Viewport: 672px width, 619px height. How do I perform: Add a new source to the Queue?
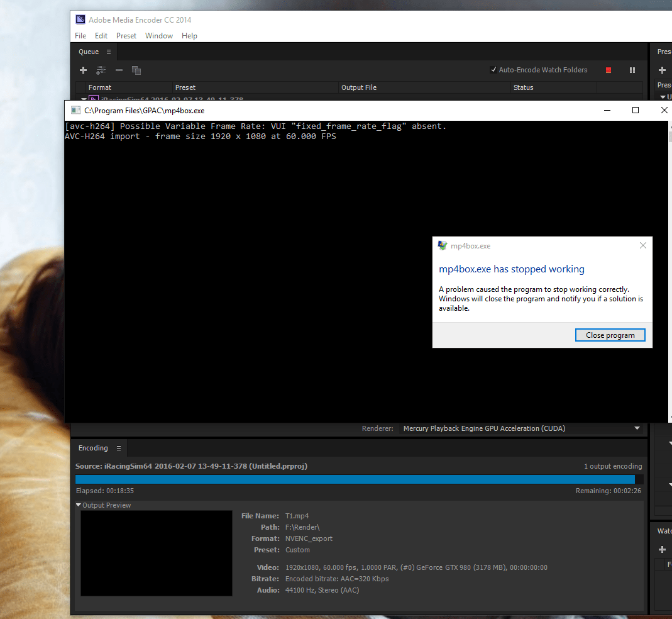click(83, 70)
